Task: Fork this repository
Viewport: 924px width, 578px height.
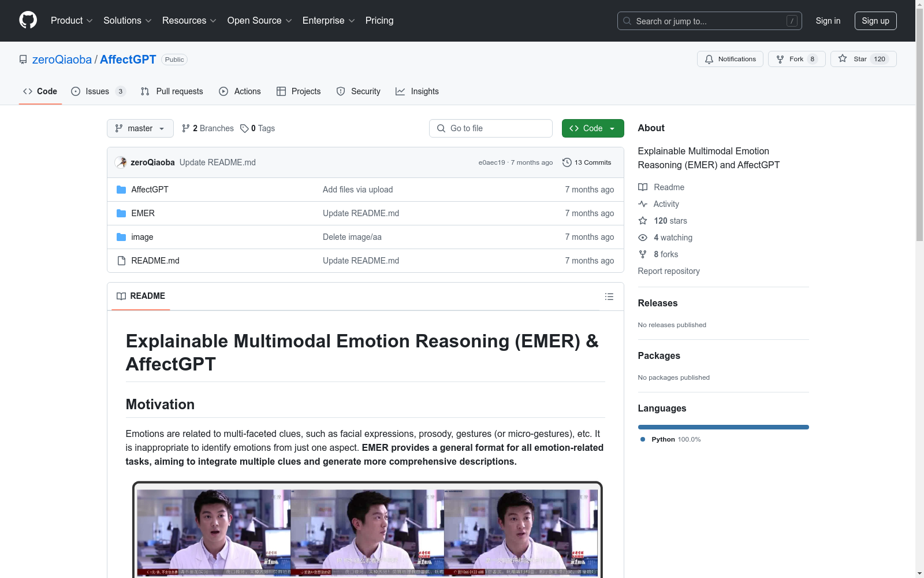Action: (796, 59)
